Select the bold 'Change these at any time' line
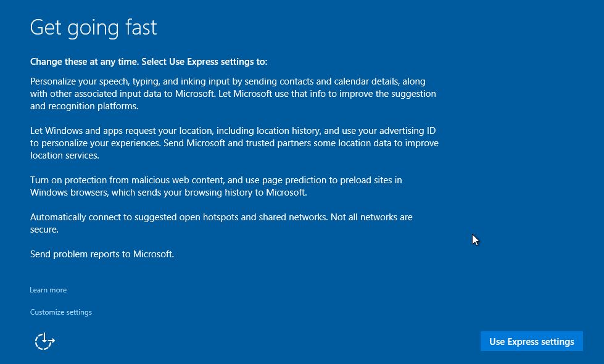 tap(149, 62)
